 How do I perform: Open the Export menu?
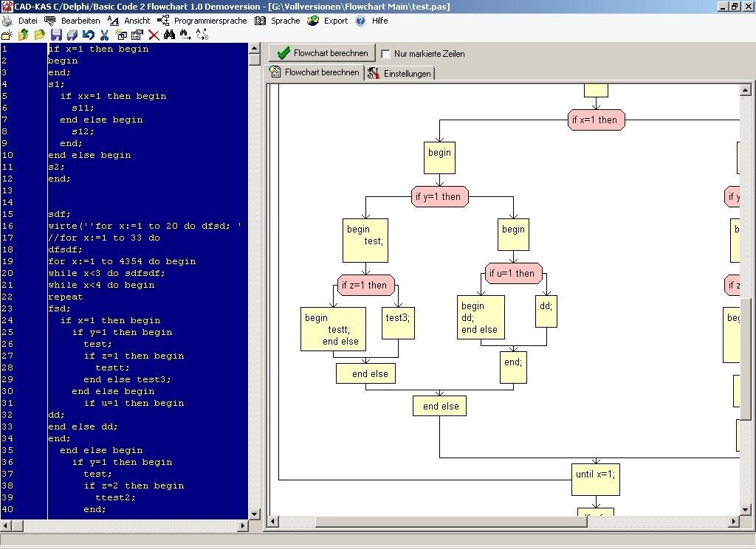coord(335,21)
